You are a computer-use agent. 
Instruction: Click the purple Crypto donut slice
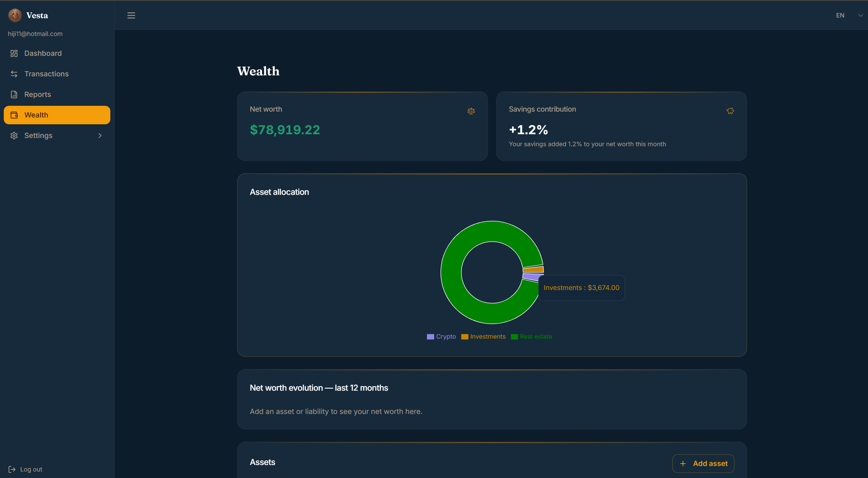coord(531,277)
